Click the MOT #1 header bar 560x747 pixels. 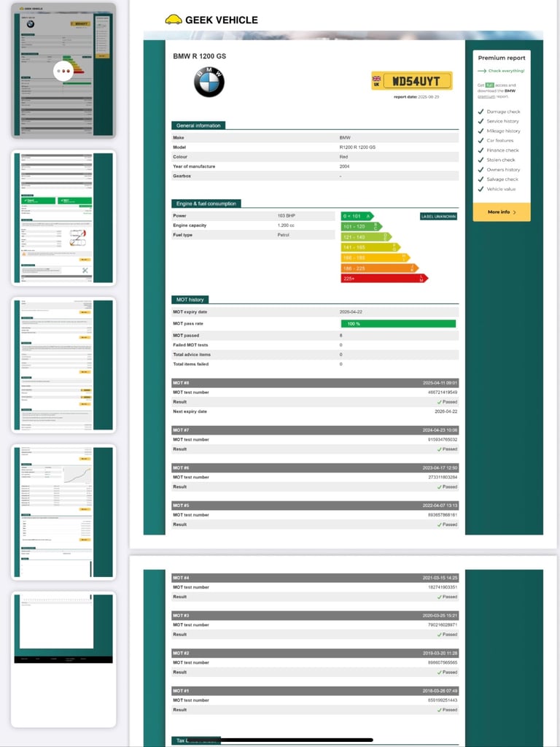pos(315,691)
